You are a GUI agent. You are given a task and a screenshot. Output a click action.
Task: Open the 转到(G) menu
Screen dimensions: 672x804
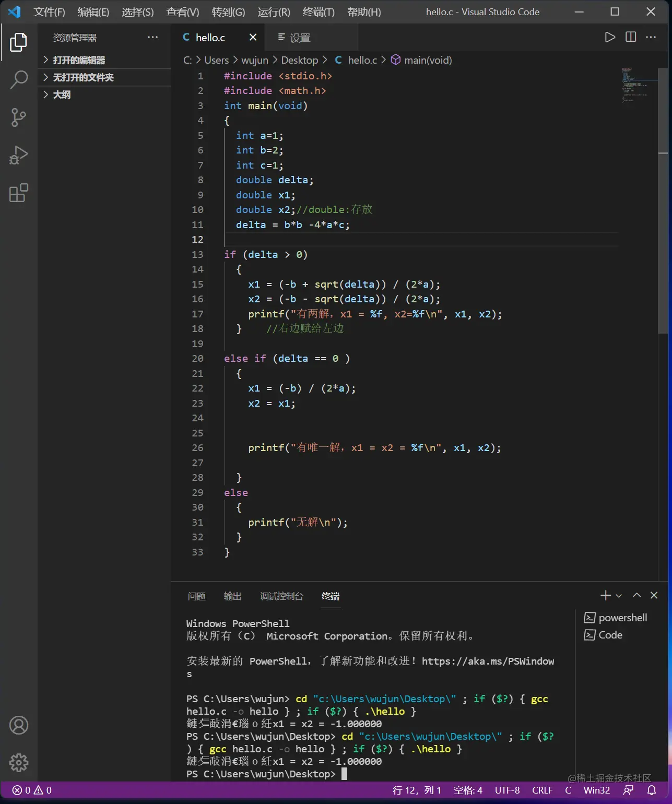point(228,12)
